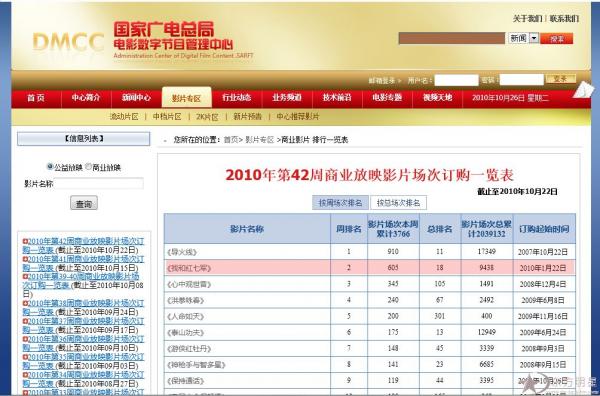
Task: Select the 商业放映 radio button
Action: click(88, 167)
